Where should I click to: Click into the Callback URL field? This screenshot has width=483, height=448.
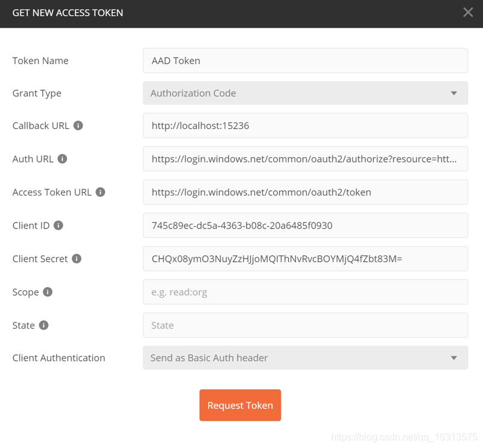(x=305, y=126)
